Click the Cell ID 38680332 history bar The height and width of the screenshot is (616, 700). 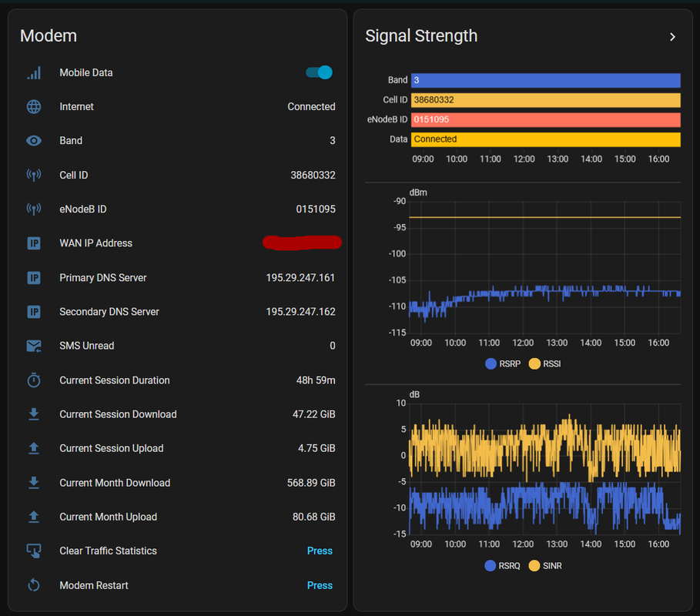pos(545,100)
